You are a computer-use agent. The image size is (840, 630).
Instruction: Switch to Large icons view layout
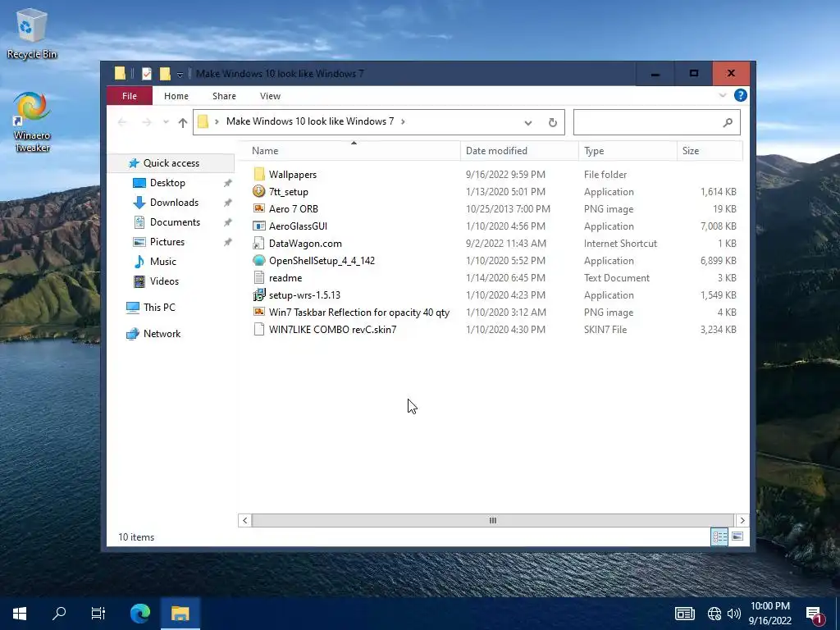click(737, 536)
